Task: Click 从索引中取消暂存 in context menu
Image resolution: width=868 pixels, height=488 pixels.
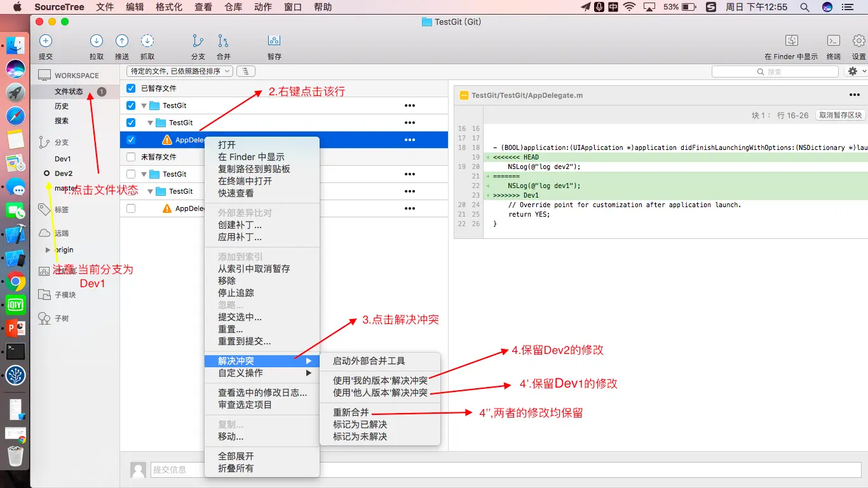Action: [x=262, y=269]
